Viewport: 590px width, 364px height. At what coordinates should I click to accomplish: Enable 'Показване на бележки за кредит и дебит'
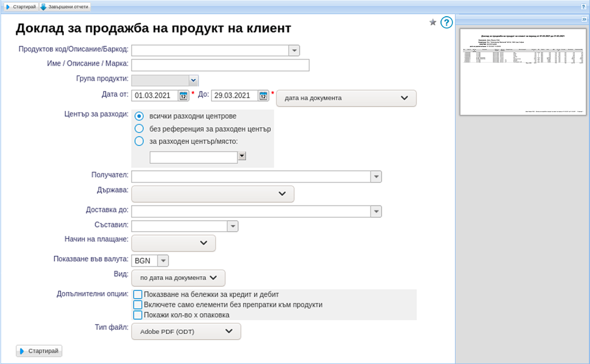click(x=137, y=294)
